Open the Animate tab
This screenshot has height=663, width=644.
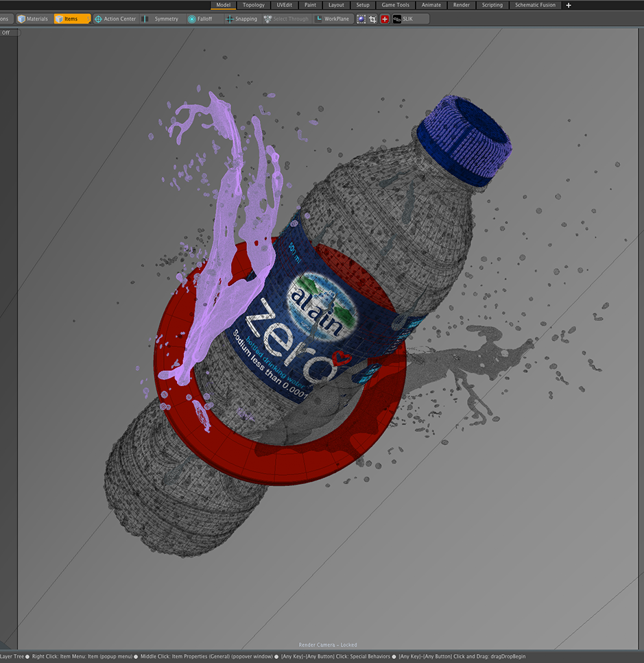[431, 5]
